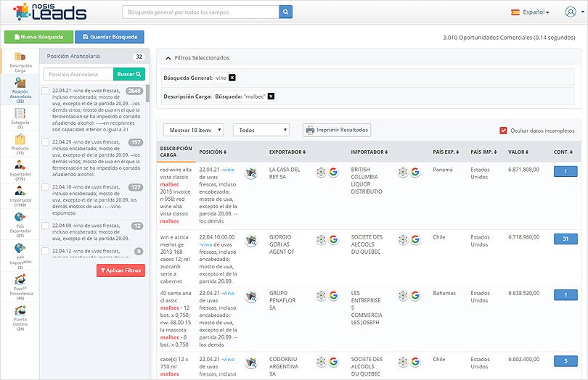
Task: Check the 22.04.12 tariff position checkbox
Action: 46,251
